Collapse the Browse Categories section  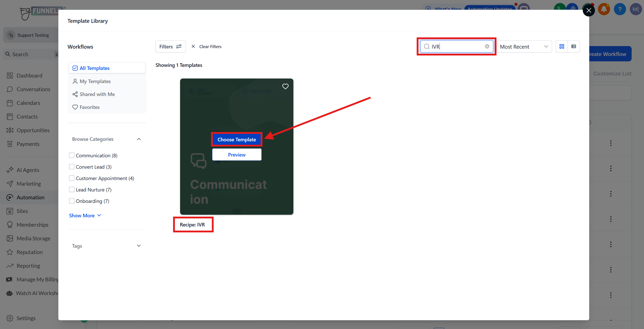139,139
